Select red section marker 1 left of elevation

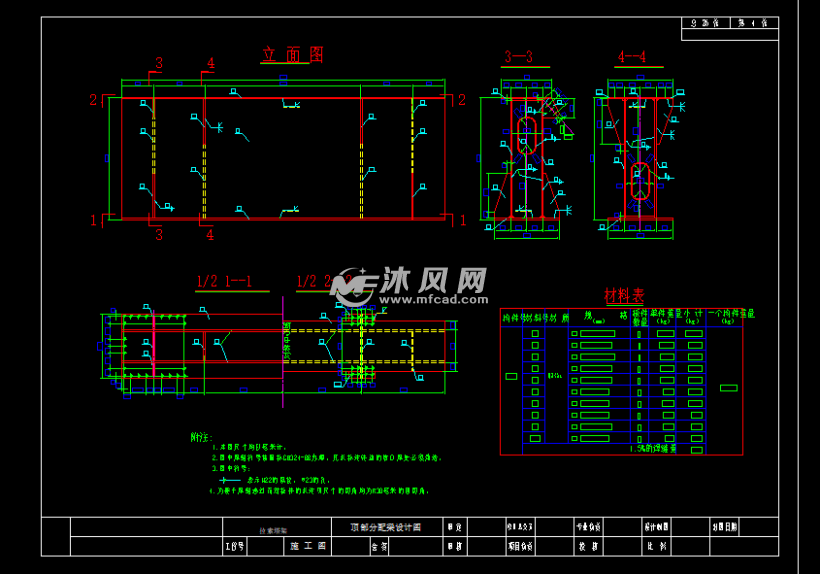click(94, 220)
